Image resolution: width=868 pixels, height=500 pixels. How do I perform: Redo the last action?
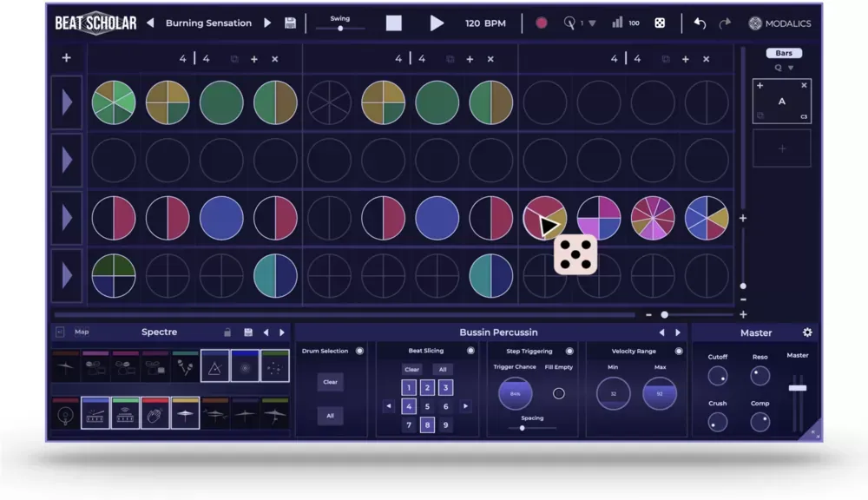[725, 23]
